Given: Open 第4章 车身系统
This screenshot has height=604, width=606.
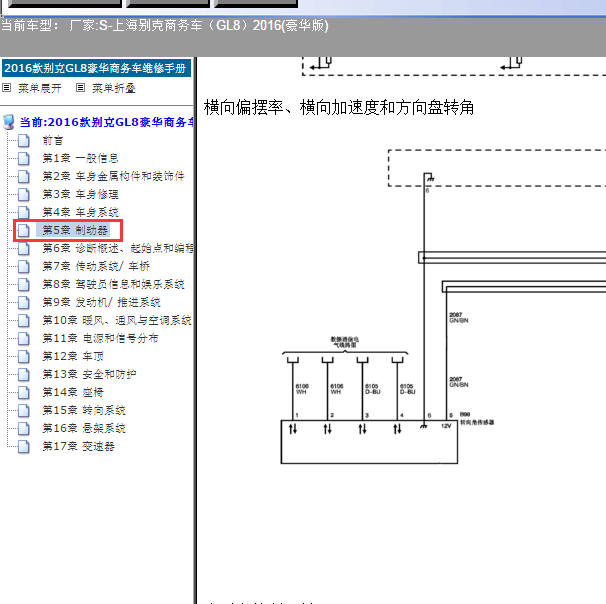Looking at the screenshot, I should tap(80, 212).
